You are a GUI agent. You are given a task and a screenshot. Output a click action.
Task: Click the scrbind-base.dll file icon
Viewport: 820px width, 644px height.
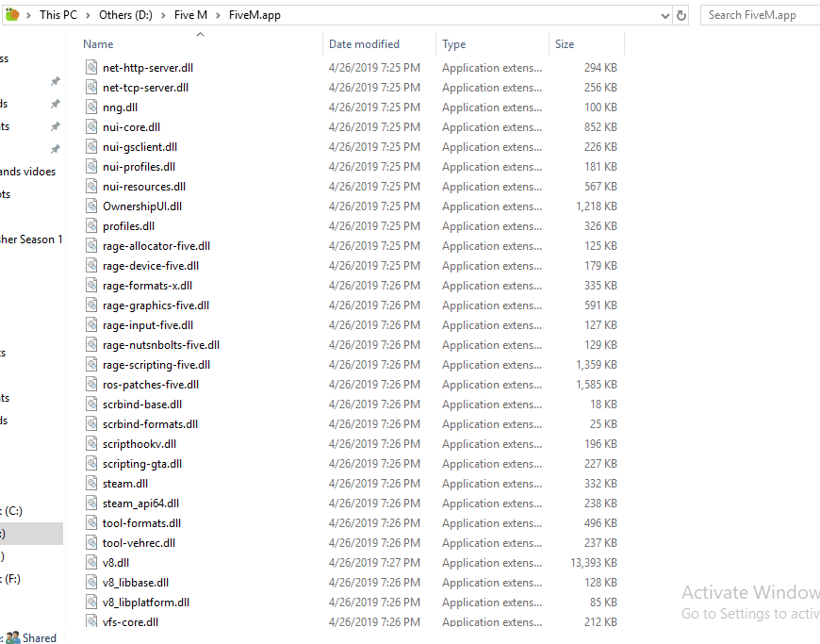(91, 404)
